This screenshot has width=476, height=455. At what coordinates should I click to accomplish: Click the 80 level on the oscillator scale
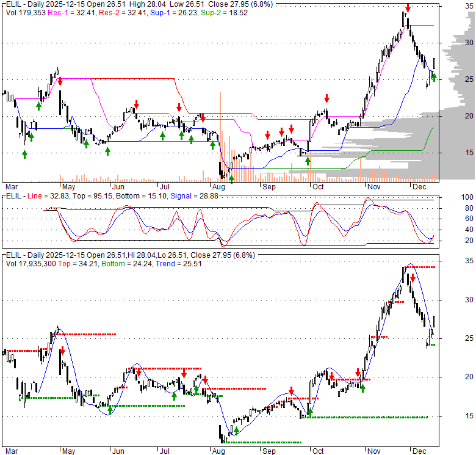coord(469,208)
